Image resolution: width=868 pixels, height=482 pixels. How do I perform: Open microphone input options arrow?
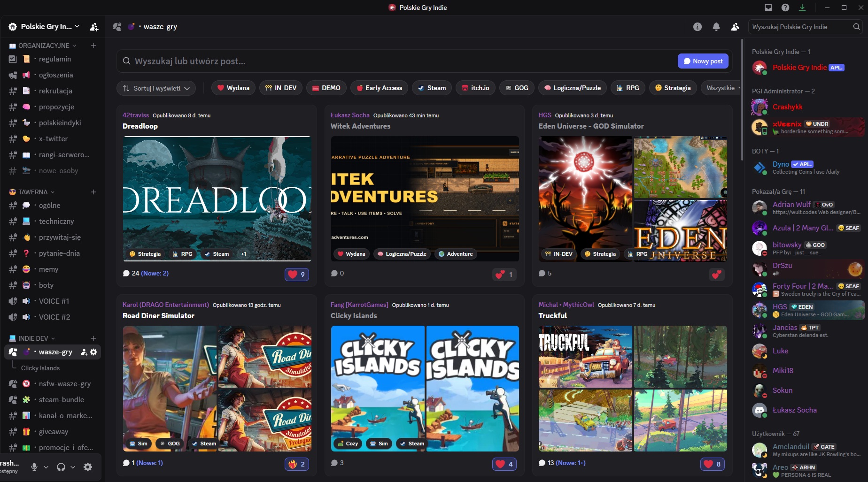[x=46, y=467]
